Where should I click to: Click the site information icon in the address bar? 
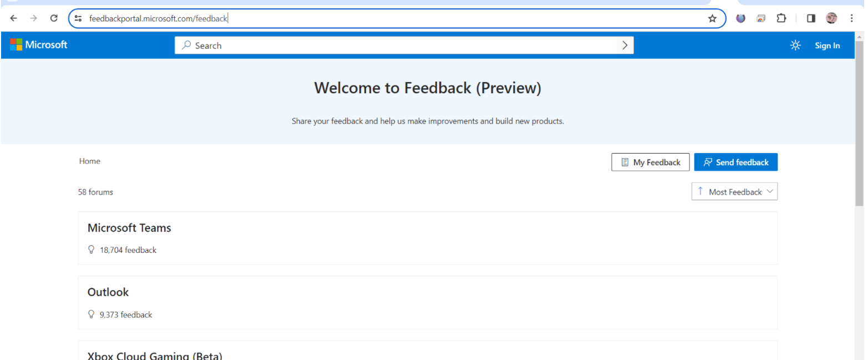(x=78, y=18)
